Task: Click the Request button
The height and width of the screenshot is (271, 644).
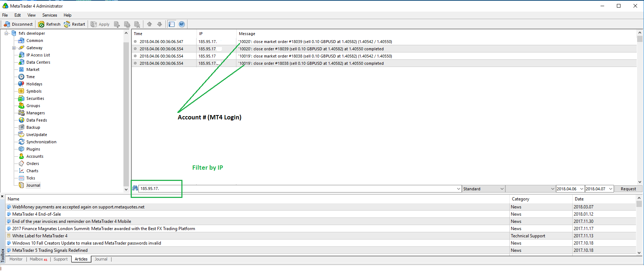Action: [x=628, y=189]
